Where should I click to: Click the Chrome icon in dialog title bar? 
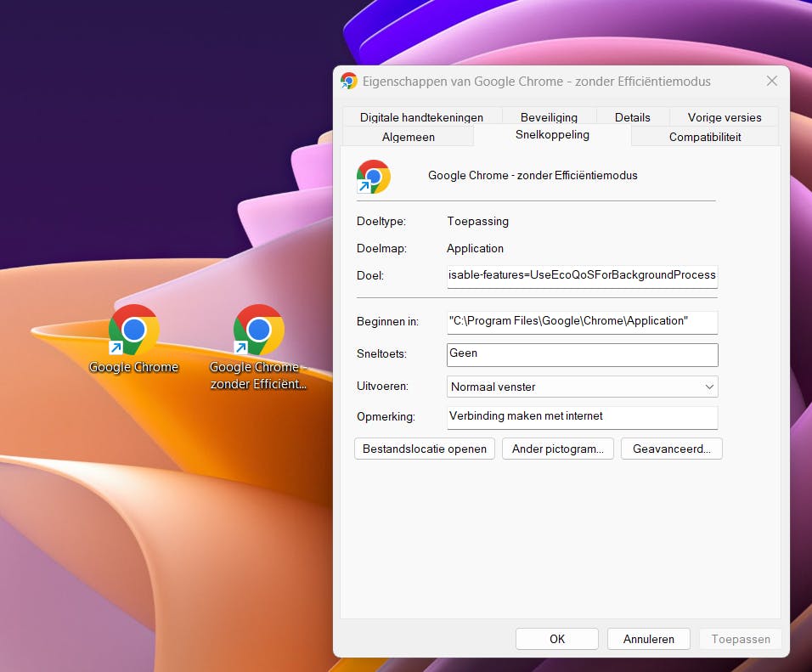pos(348,82)
